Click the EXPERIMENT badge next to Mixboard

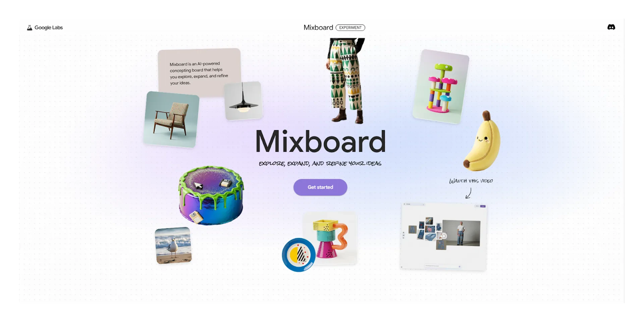[350, 28]
